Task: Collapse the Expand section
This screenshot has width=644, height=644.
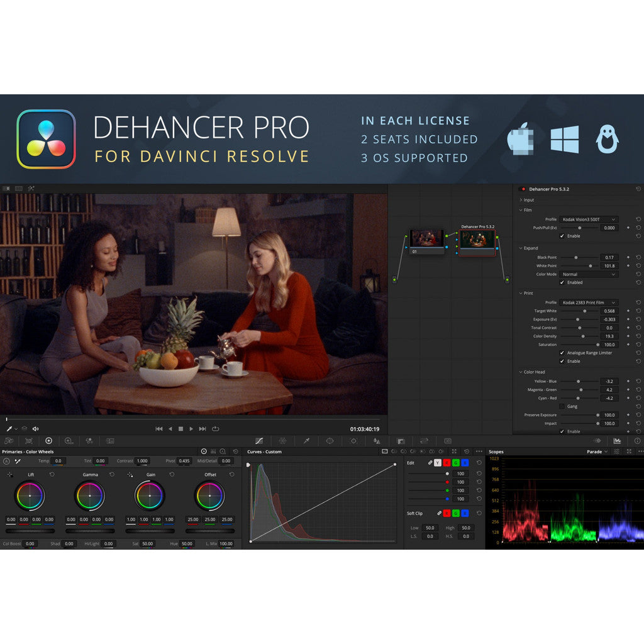Action: point(521,248)
